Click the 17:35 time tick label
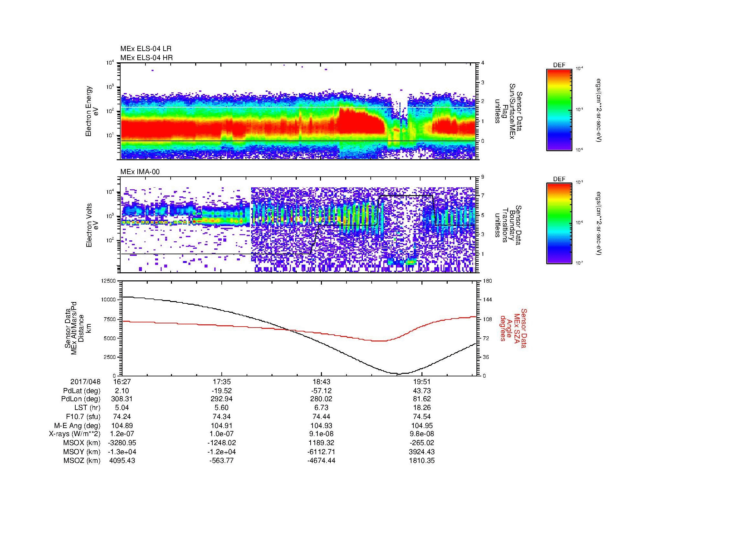 click(222, 382)
